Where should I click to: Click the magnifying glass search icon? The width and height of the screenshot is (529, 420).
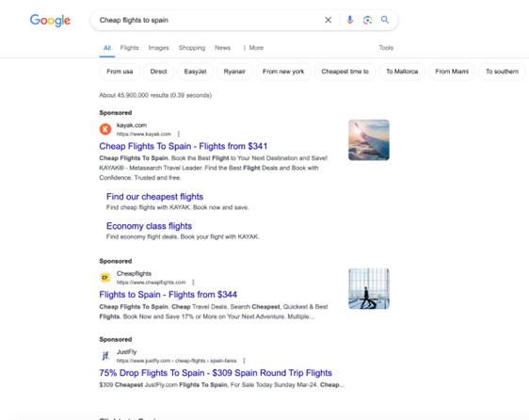click(385, 20)
